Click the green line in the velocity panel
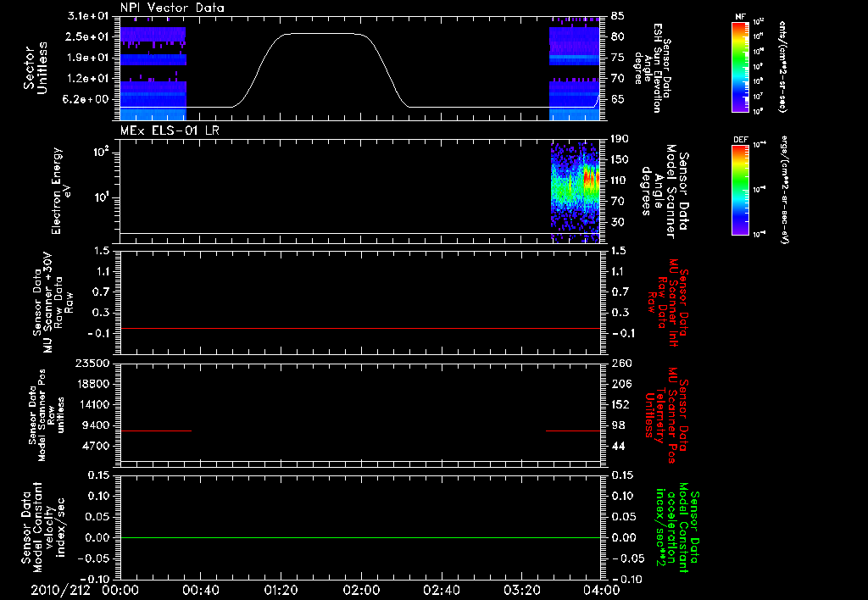868x600 pixels. click(x=359, y=537)
